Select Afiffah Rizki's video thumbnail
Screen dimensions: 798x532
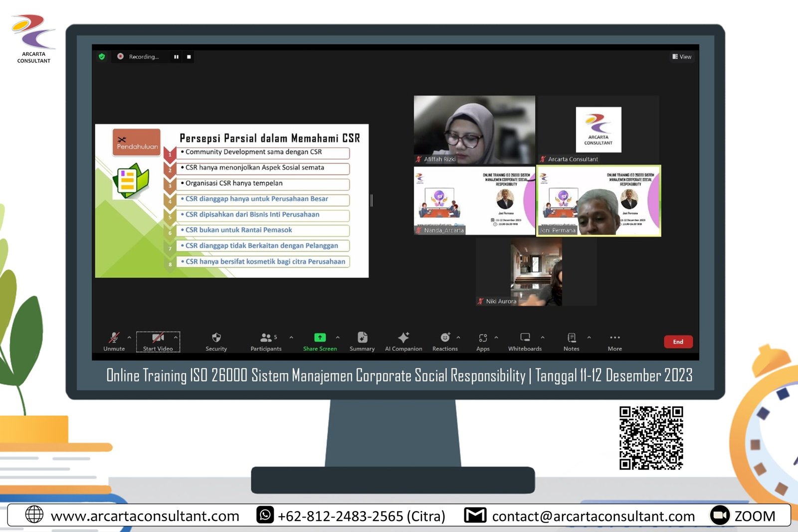click(x=474, y=130)
